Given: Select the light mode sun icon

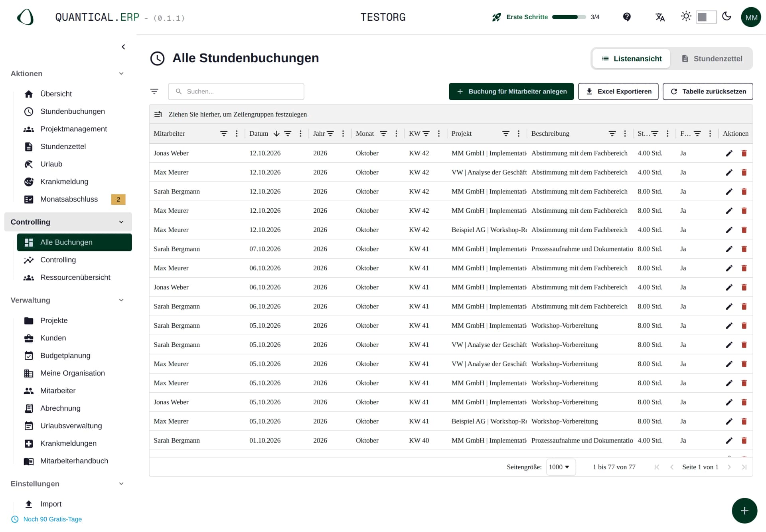Looking at the screenshot, I should [686, 16].
